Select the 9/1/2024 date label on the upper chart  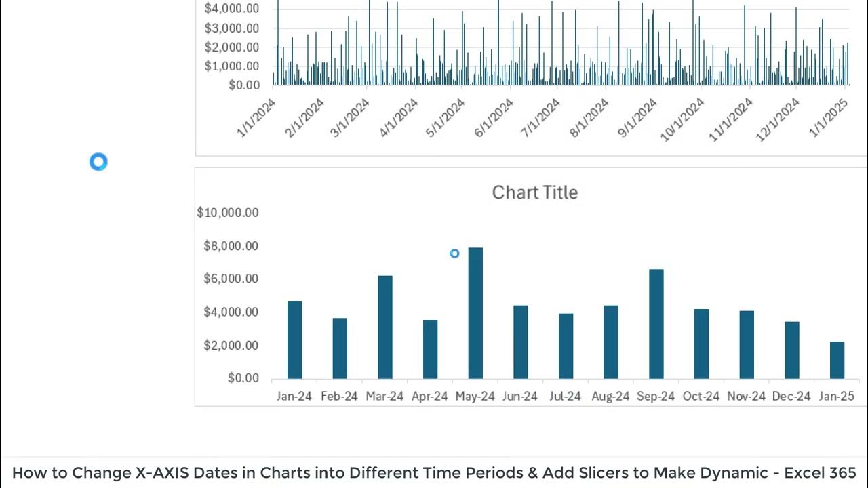pos(637,119)
